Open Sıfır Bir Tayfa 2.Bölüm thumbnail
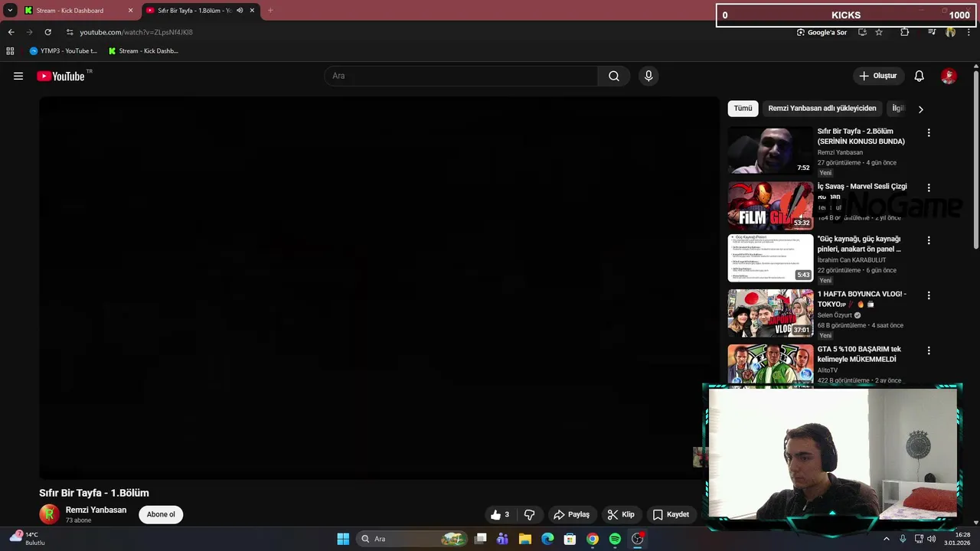This screenshot has width=980, height=551. click(x=770, y=151)
